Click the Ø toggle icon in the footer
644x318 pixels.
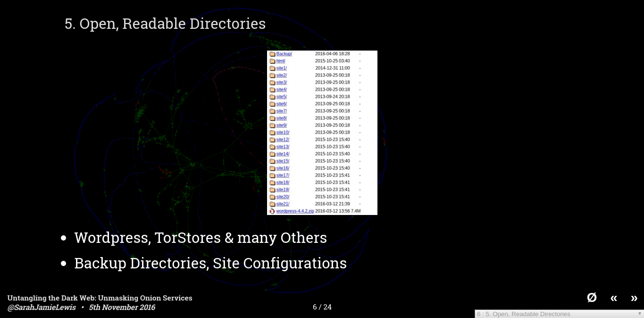[592, 297]
